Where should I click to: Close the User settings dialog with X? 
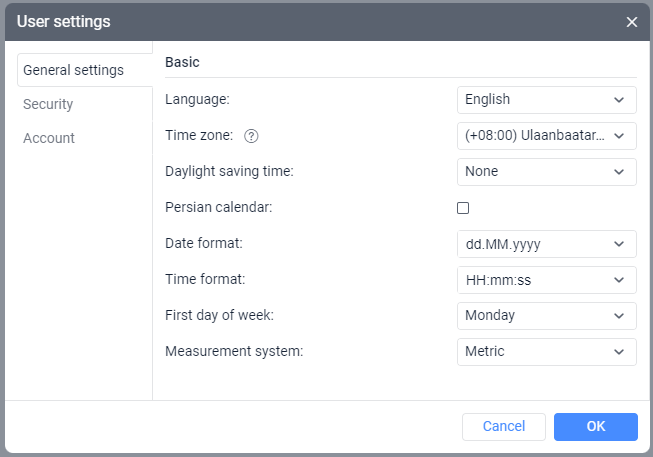click(631, 22)
